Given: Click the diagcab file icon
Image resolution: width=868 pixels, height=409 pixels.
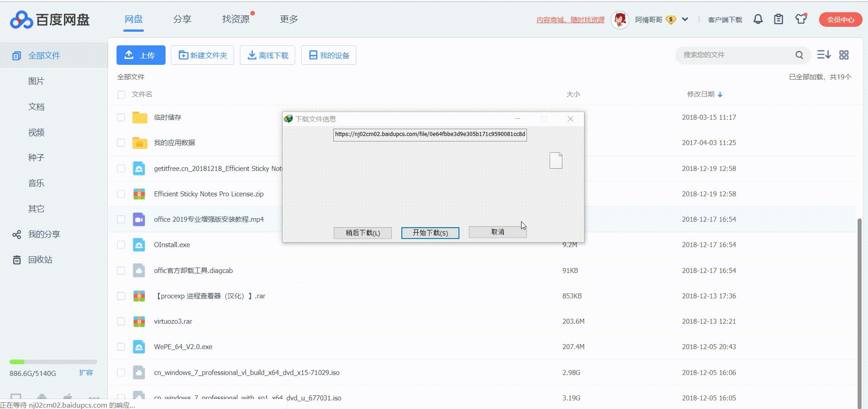Looking at the screenshot, I should point(139,271).
